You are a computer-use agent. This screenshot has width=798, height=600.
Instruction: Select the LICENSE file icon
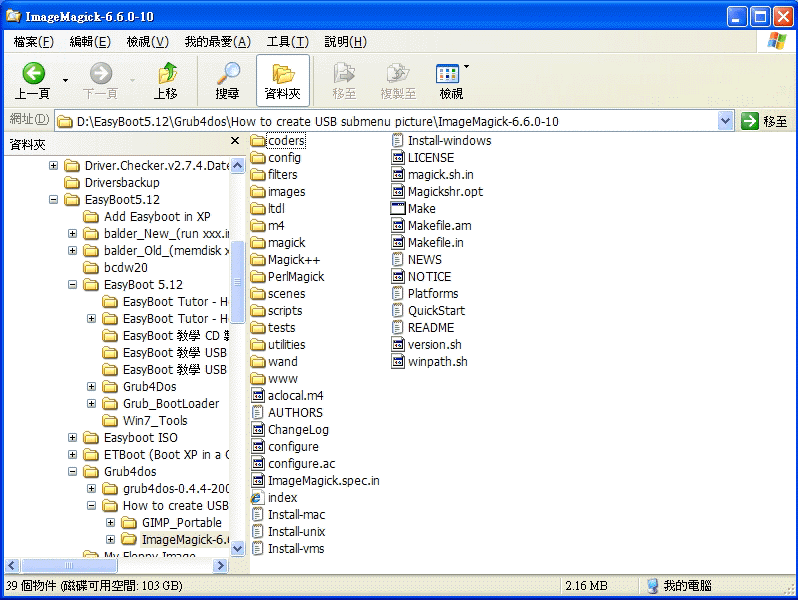398,158
